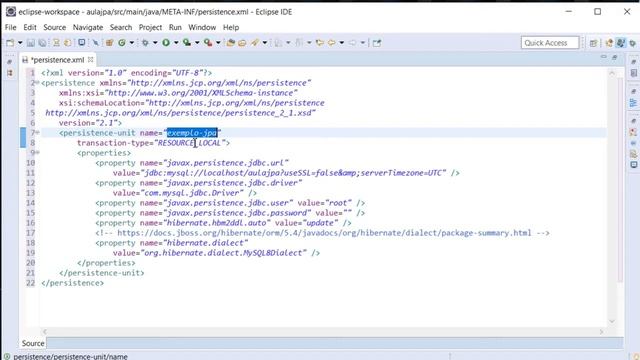Open the Coverage dropdown arrow
The height and width of the screenshot is (360, 640).
(x=197, y=42)
